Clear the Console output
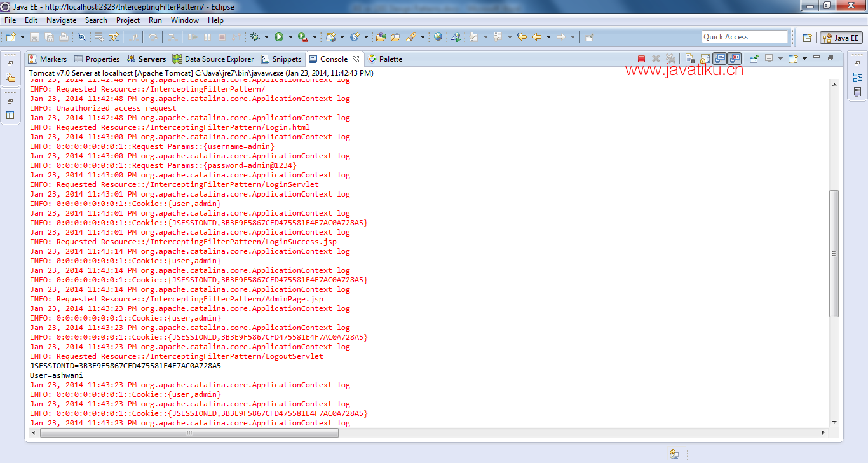This screenshot has height=463, width=868. tap(690, 59)
